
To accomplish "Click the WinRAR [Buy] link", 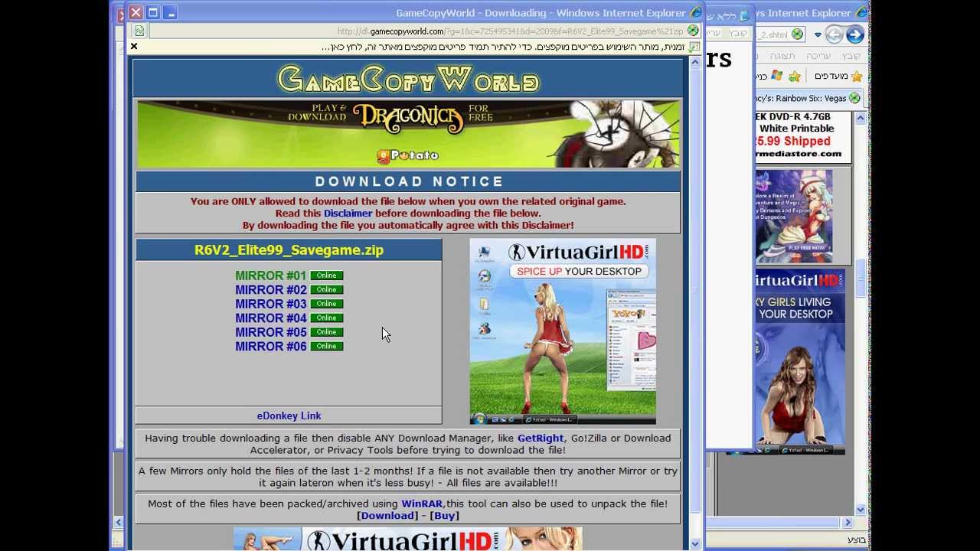I will 444,516.
